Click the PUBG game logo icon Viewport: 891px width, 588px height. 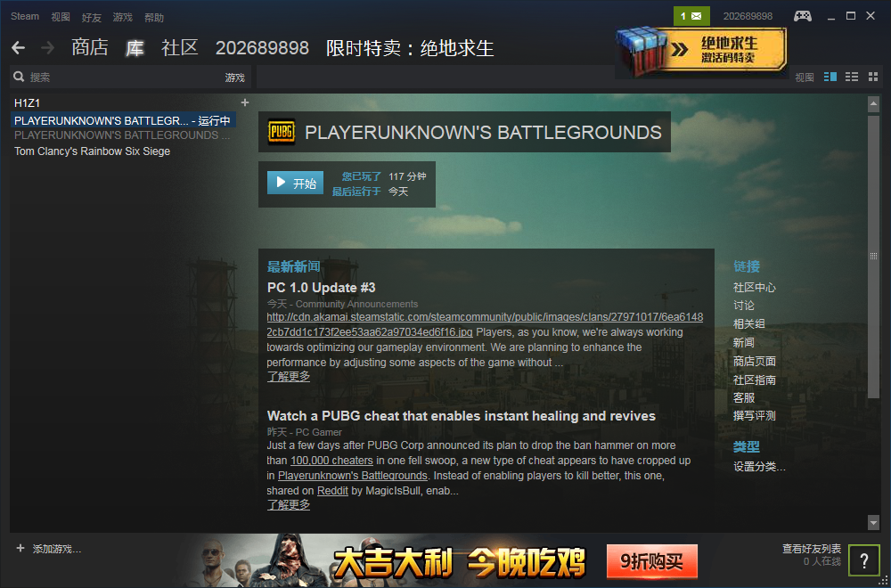(282, 132)
